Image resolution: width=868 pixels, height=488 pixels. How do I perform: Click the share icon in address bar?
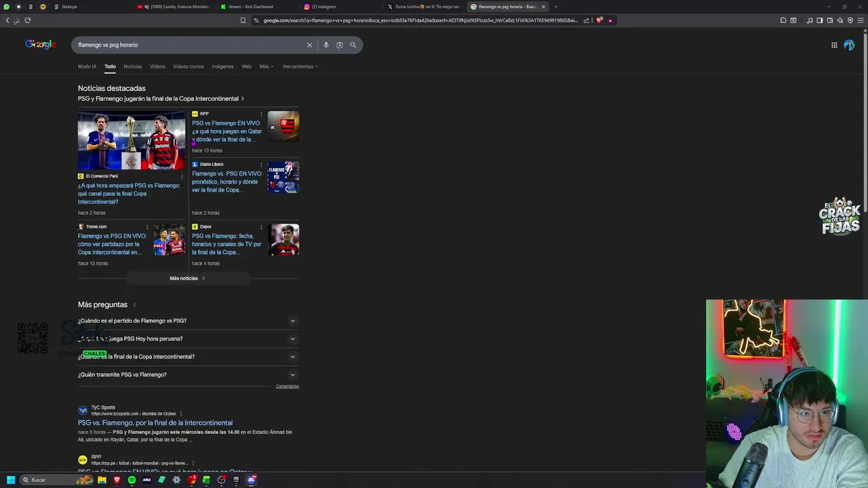pyautogui.click(x=587, y=20)
